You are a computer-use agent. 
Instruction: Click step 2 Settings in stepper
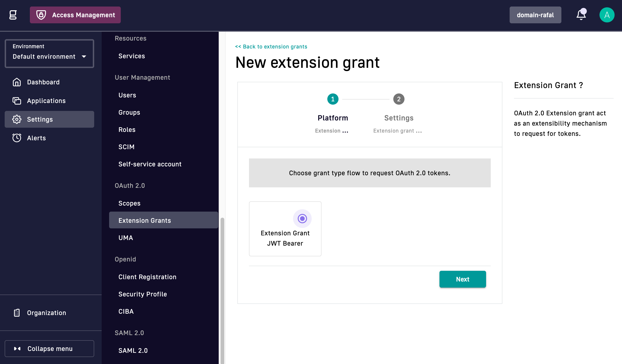[399, 99]
